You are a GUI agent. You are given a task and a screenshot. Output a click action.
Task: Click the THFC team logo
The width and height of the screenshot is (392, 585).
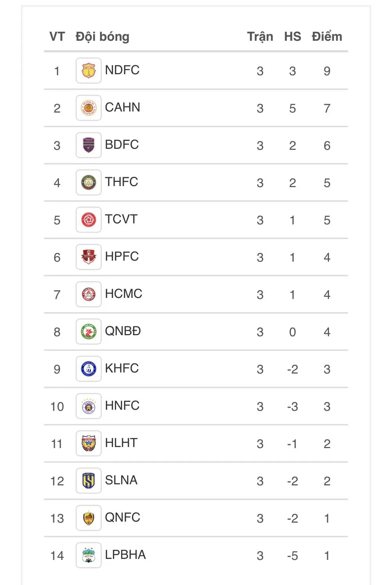click(89, 182)
